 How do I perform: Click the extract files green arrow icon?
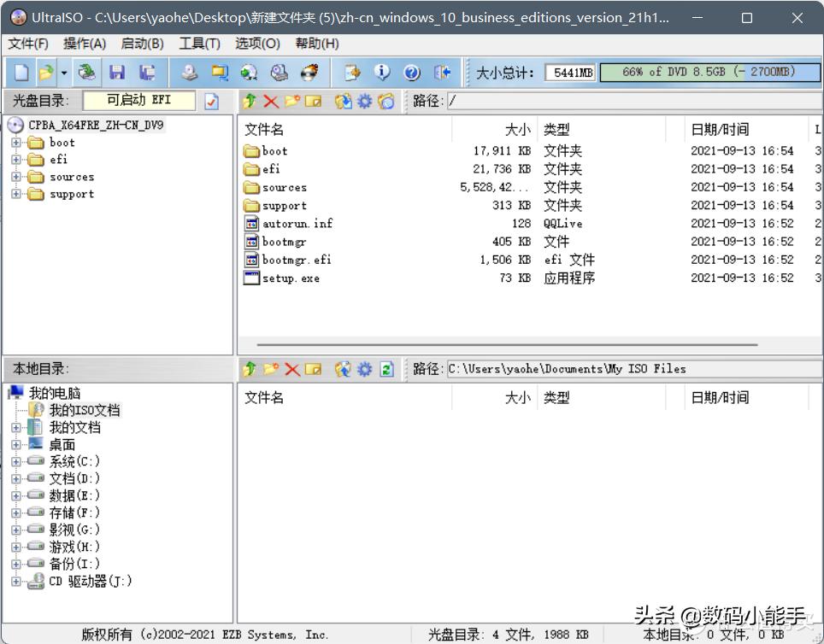[250, 101]
